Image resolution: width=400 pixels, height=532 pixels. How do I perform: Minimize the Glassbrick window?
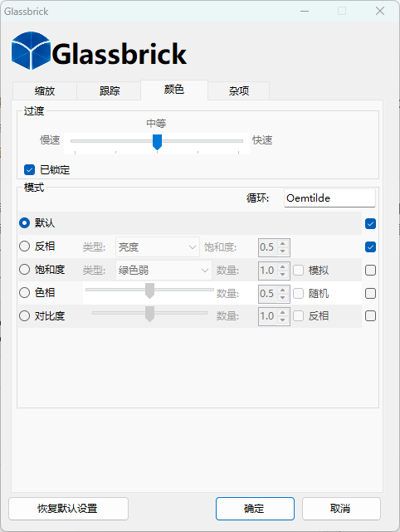point(305,11)
